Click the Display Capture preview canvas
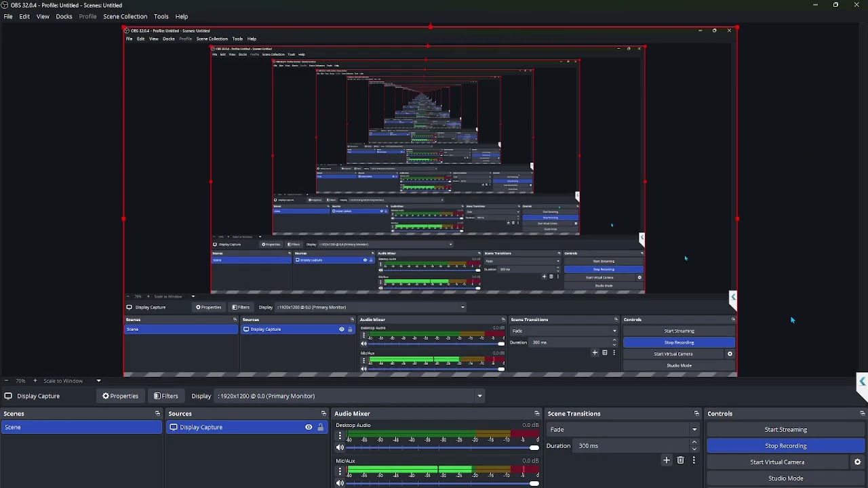The height and width of the screenshot is (488, 868). 430,202
